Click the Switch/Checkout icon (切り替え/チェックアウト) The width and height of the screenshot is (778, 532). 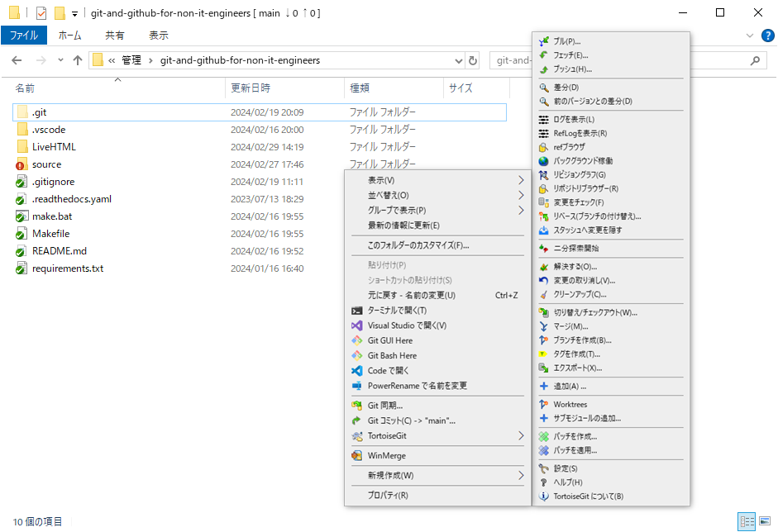pos(544,313)
